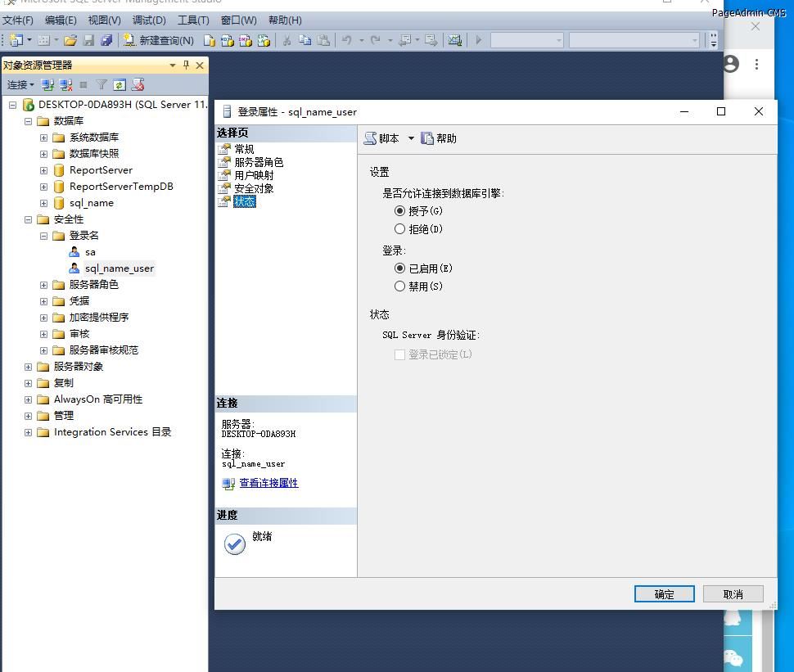Select ReportServerTempDB database item
794x672 pixels.
[121, 187]
